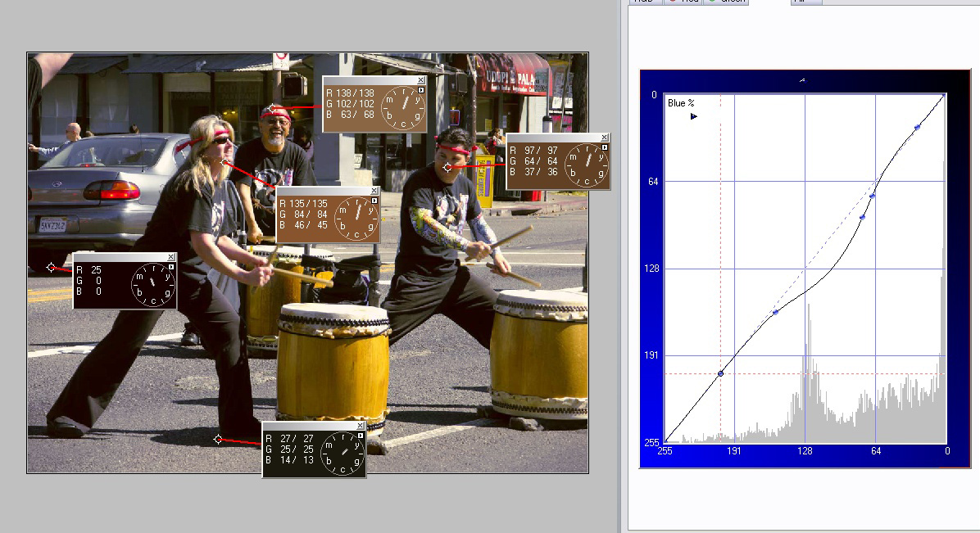Click the "G 64/ 64" value
980x533 pixels.
click(533, 161)
